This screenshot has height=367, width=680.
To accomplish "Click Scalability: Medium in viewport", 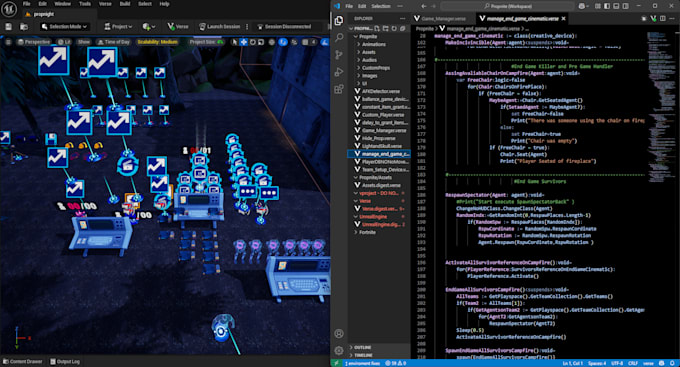I will click(x=157, y=42).
